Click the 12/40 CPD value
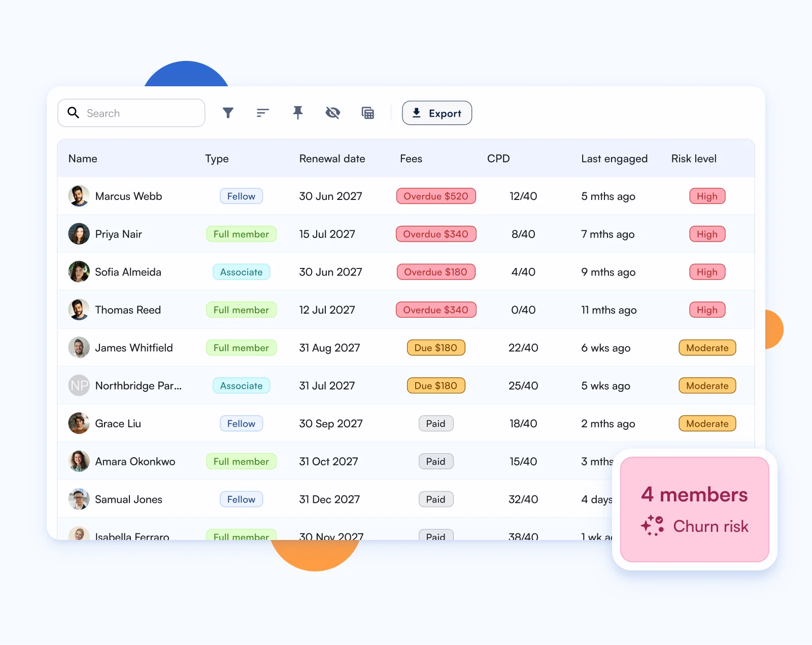This screenshot has height=645, width=812. click(x=523, y=196)
